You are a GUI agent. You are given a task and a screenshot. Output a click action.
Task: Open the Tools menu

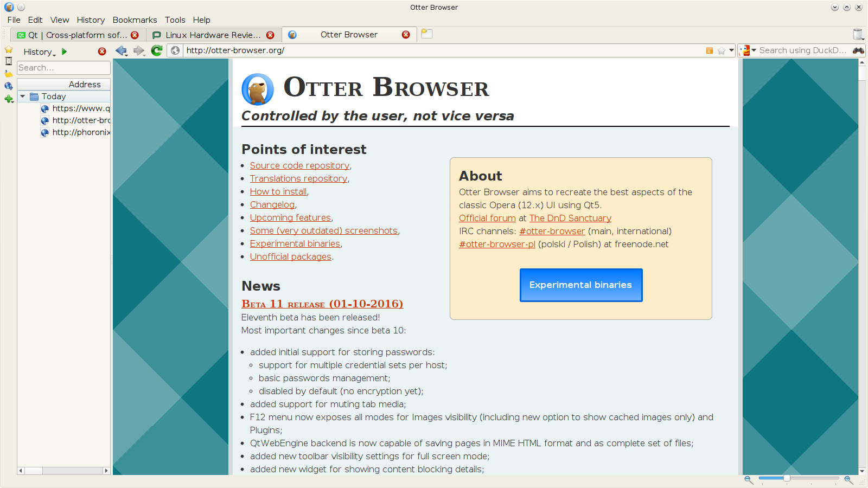[x=175, y=20]
